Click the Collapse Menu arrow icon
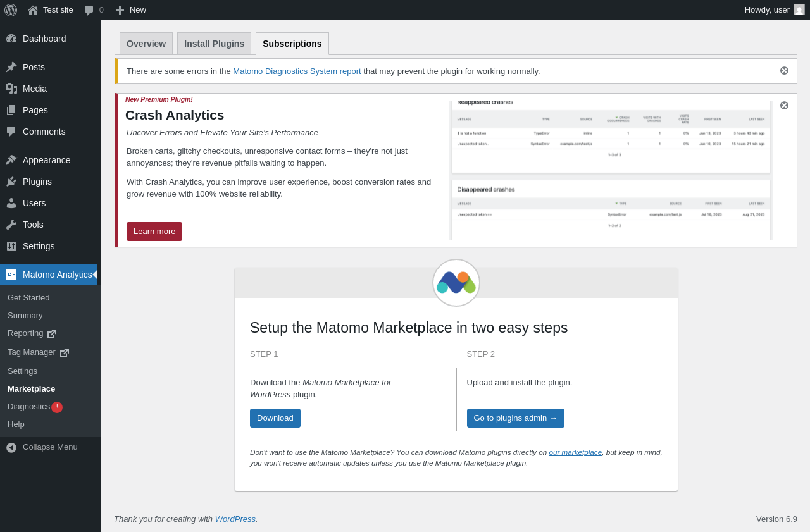 click(11, 448)
